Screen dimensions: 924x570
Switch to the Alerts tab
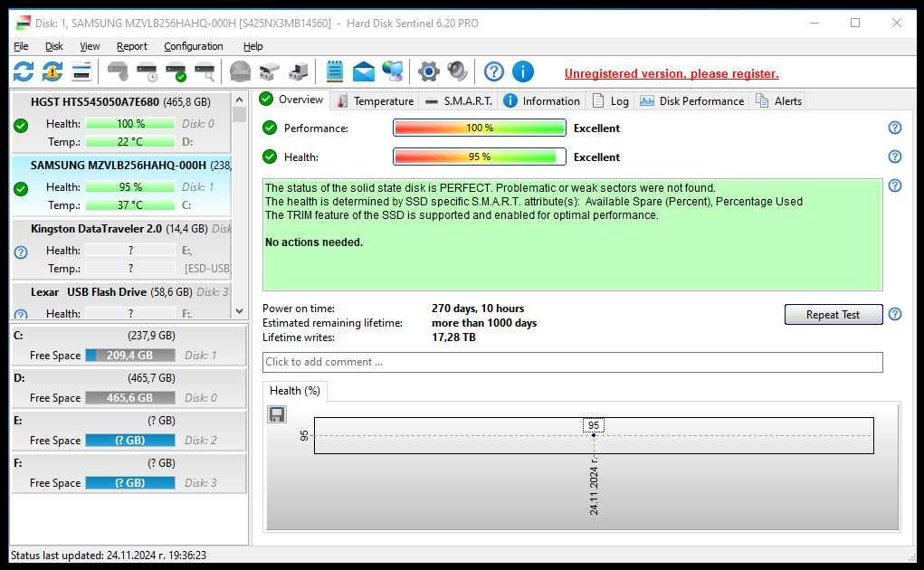(778, 100)
